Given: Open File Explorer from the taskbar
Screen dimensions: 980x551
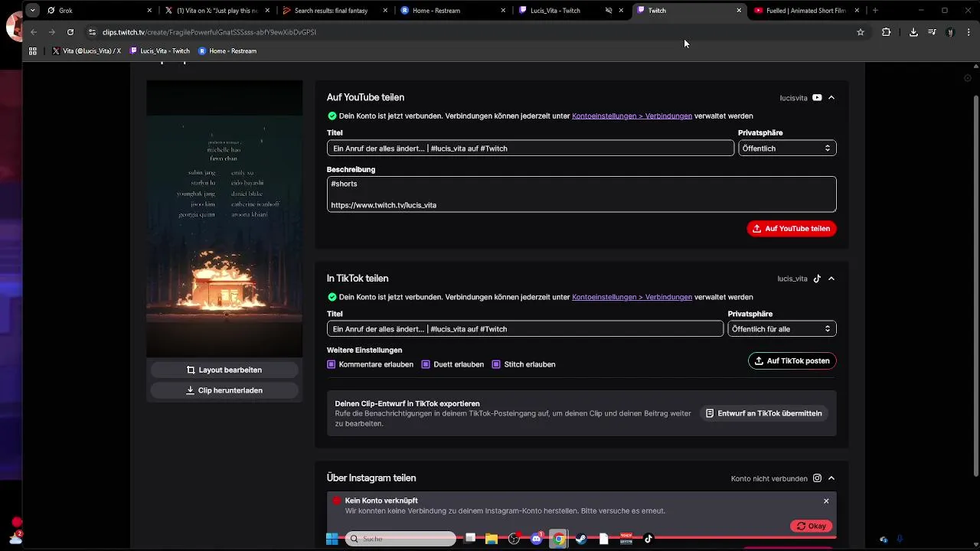Looking at the screenshot, I should [492, 539].
